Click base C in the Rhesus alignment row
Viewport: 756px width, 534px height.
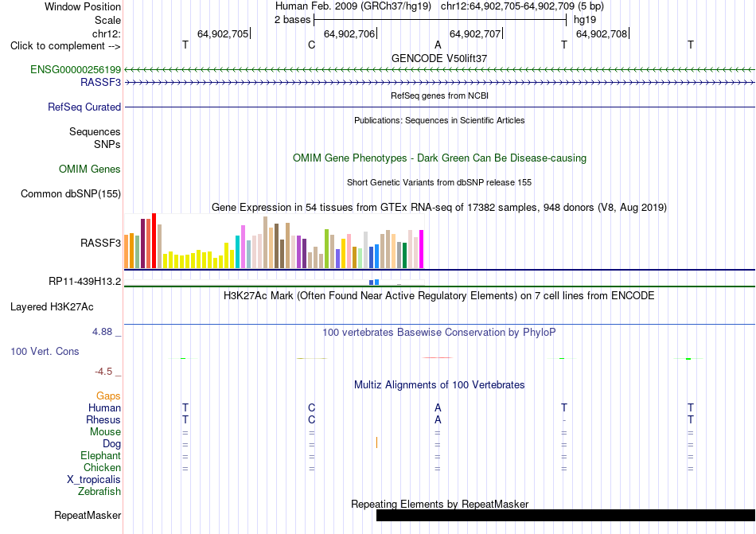pos(311,419)
